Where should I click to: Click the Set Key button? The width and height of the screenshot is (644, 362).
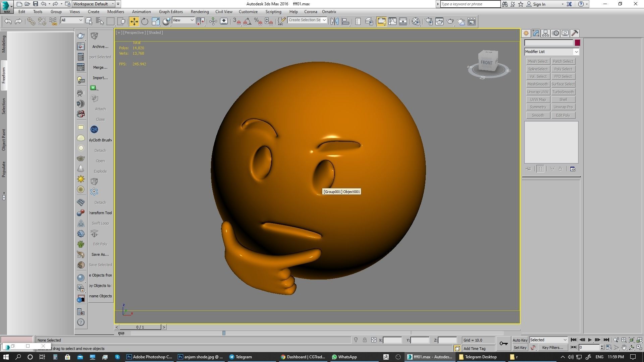pyautogui.click(x=520, y=348)
